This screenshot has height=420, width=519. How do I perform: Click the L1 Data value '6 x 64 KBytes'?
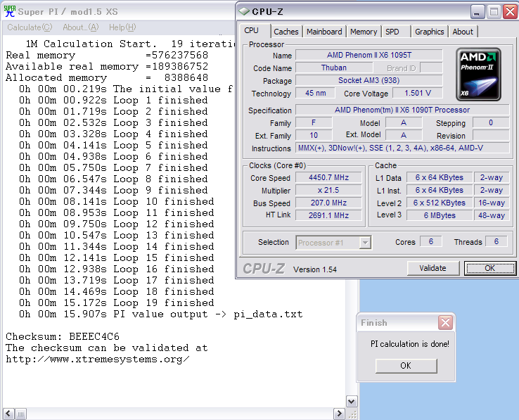440,177
